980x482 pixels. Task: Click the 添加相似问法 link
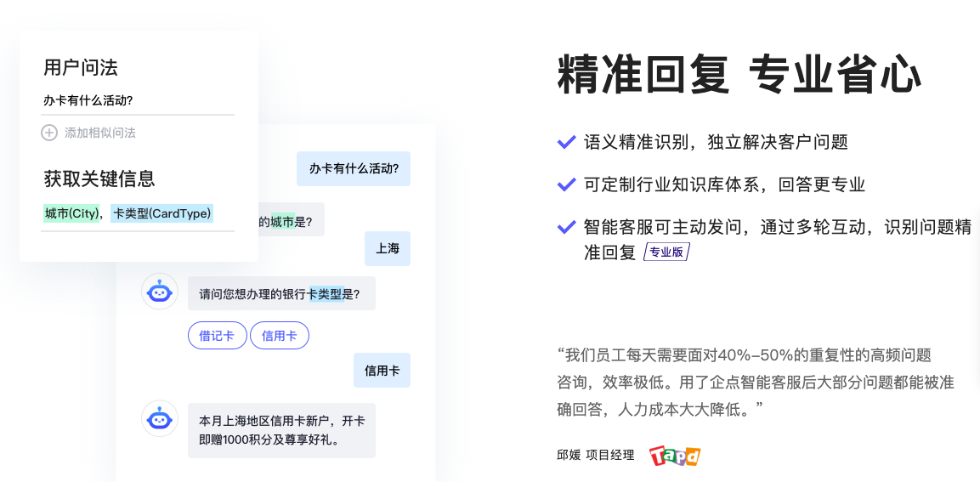[x=100, y=133]
